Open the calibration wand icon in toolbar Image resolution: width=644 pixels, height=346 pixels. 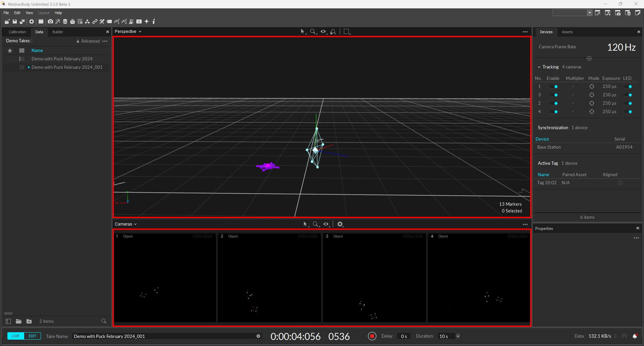pyautogui.click(x=58, y=21)
